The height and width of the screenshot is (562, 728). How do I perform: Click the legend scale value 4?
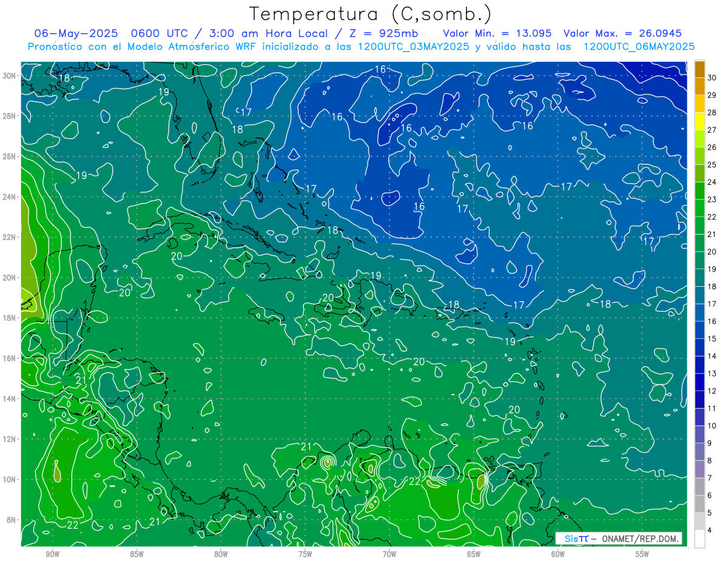pos(710,530)
